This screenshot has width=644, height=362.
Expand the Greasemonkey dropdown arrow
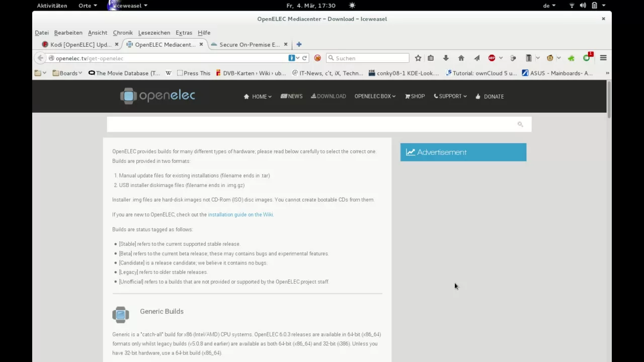coord(559,58)
